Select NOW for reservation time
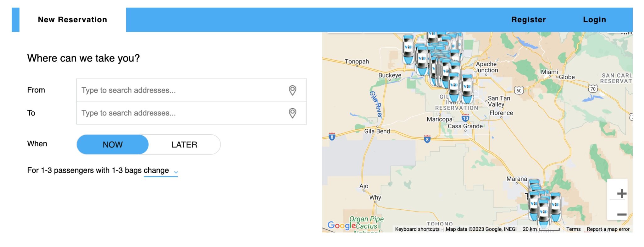 click(x=113, y=145)
